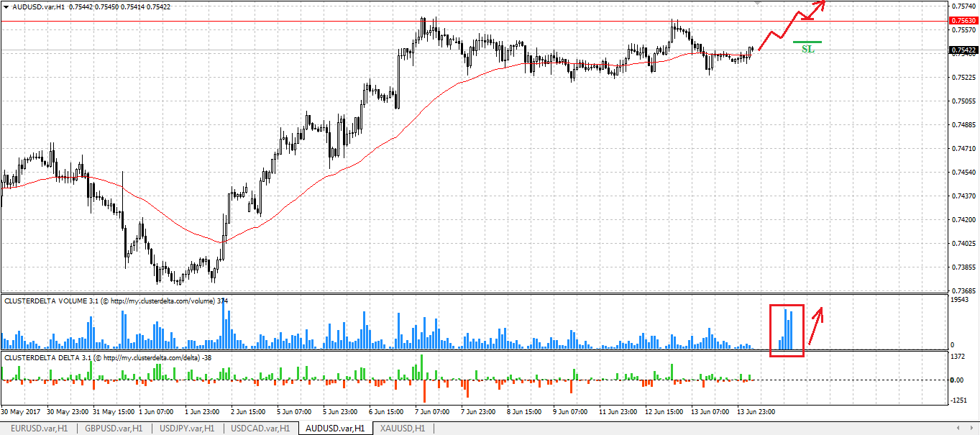Open the XAUUSD,H1 chart tab
Image resolution: width=980 pixels, height=435 pixels.
click(403, 429)
